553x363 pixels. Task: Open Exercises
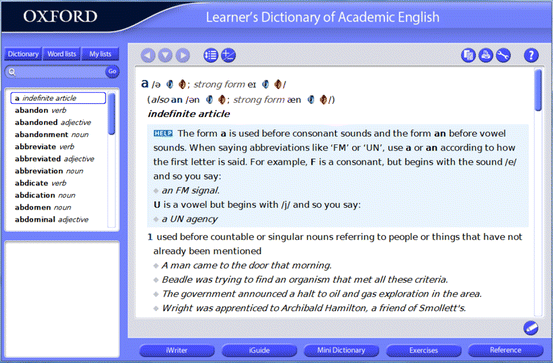click(424, 350)
